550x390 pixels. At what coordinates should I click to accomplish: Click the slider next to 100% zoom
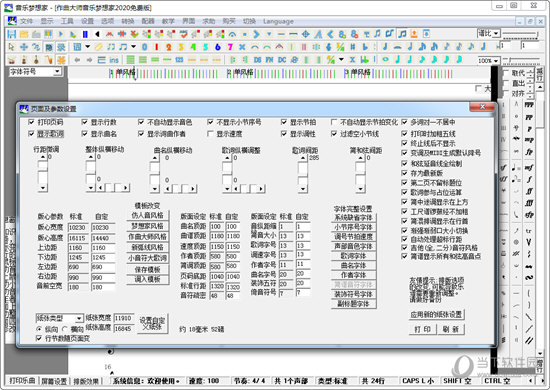point(521,60)
